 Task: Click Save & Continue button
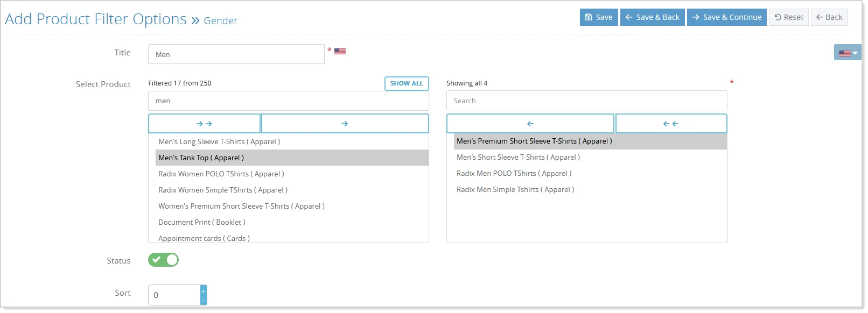727,17
